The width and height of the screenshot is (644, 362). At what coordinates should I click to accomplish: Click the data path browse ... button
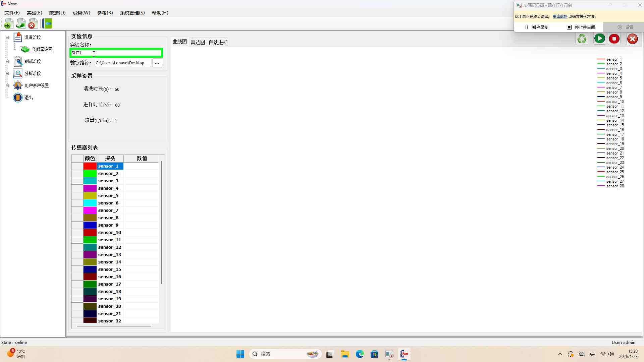pos(157,63)
